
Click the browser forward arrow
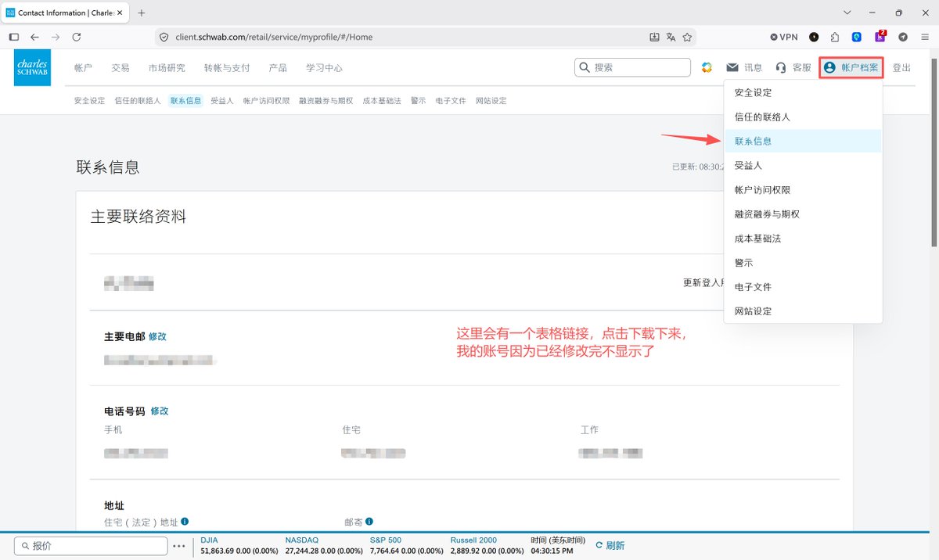coord(56,37)
